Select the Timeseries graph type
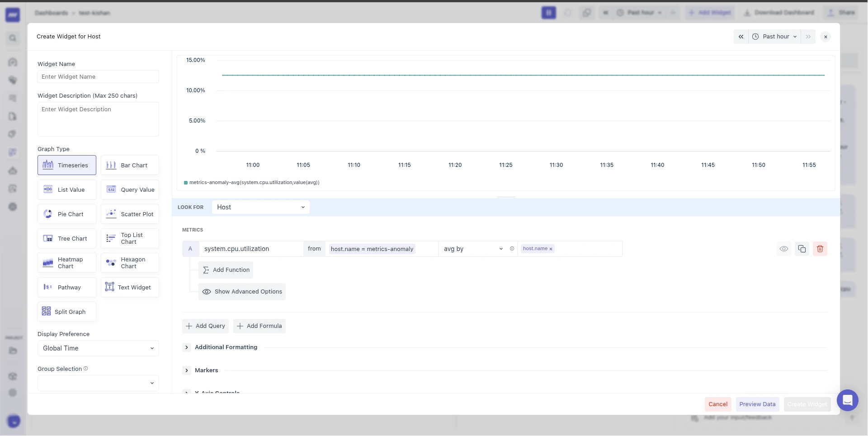 [x=67, y=165]
